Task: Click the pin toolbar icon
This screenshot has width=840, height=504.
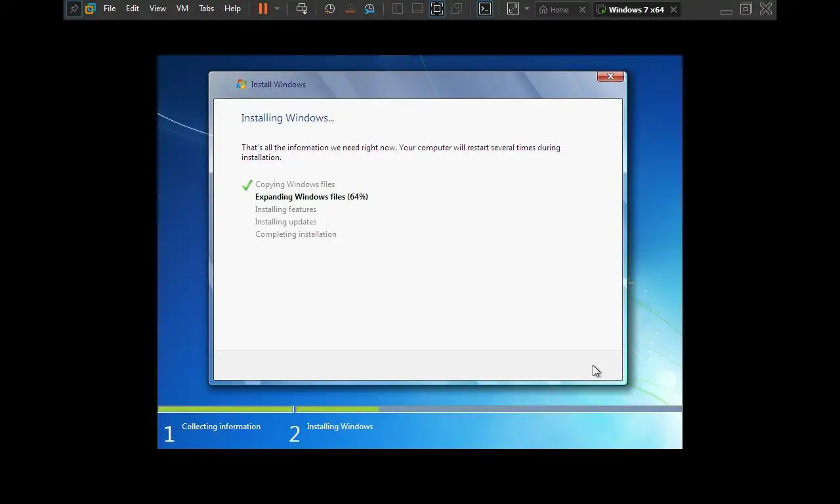Action: (x=74, y=9)
